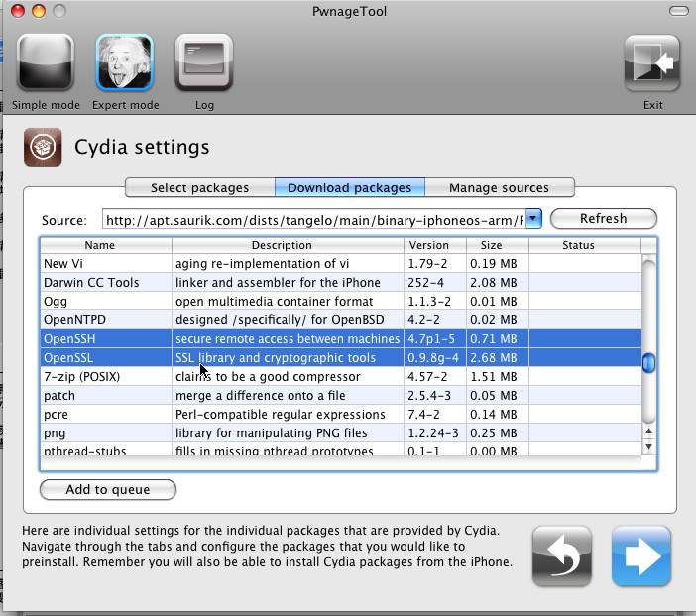Select the Darwin CC Tools row
This screenshot has width=696, height=616.
[x=341, y=282]
